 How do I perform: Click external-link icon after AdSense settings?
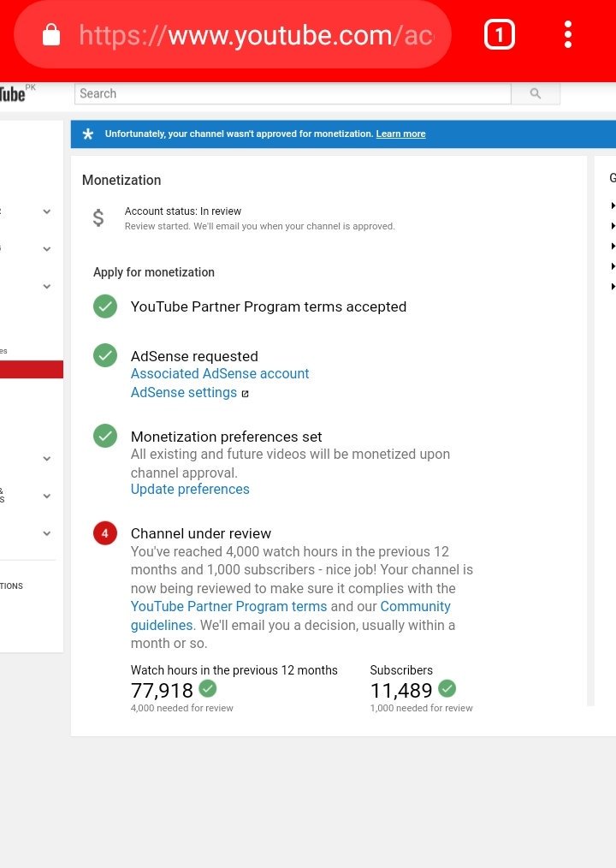[x=246, y=394]
